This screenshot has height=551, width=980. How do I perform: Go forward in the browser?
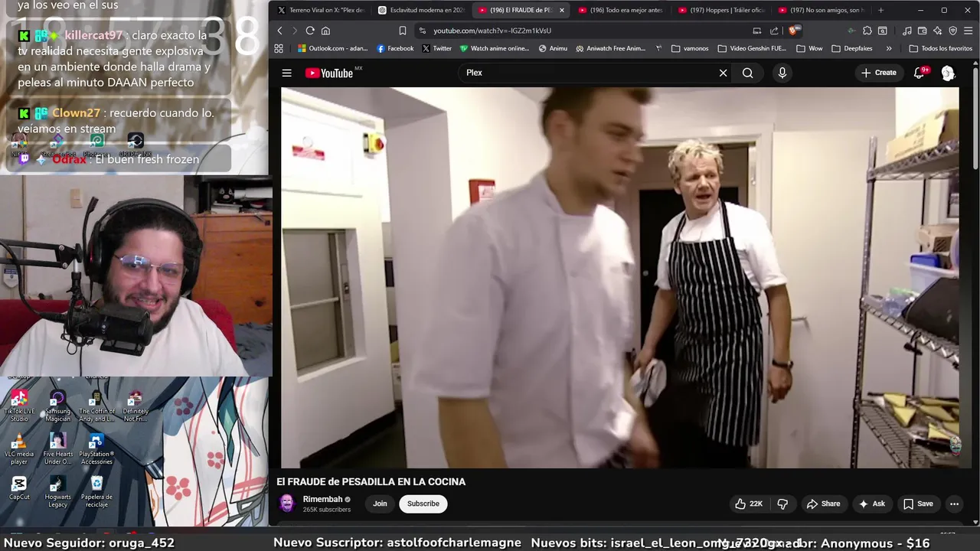[x=294, y=31]
